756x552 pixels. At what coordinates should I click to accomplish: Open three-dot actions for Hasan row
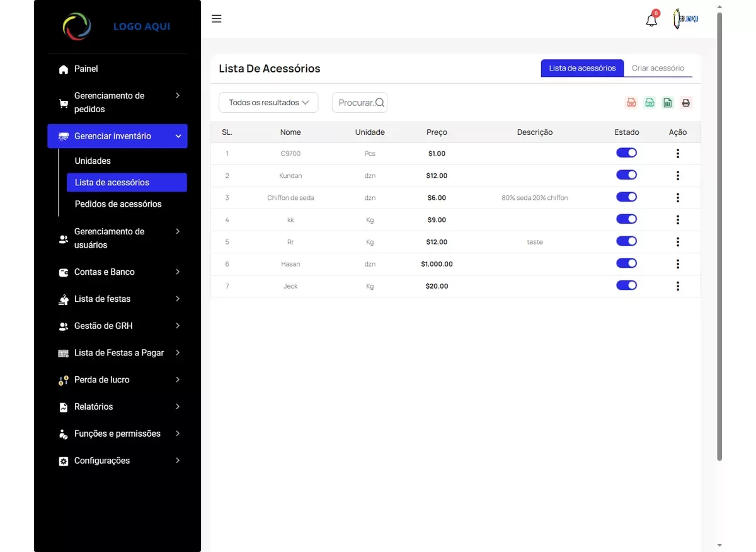[x=678, y=264]
